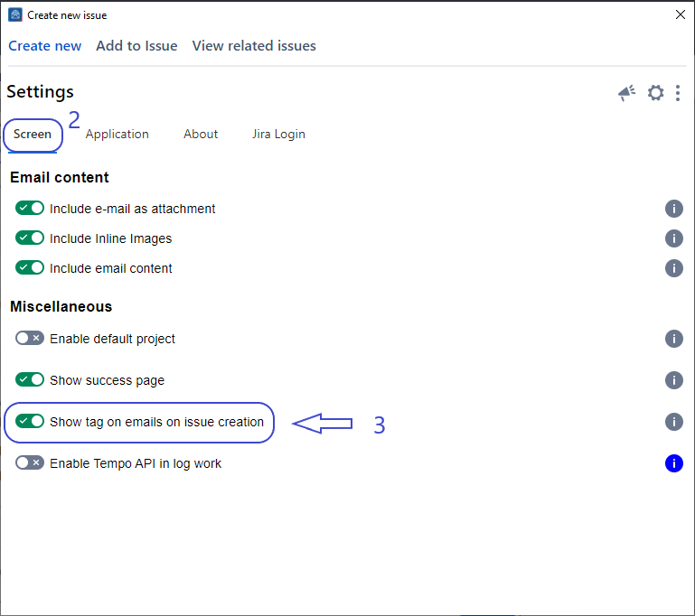Image resolution: width=695 pixels, height=616 pixels.
Task: Click info icon for Include email content
Action: (x=674, y=268)
